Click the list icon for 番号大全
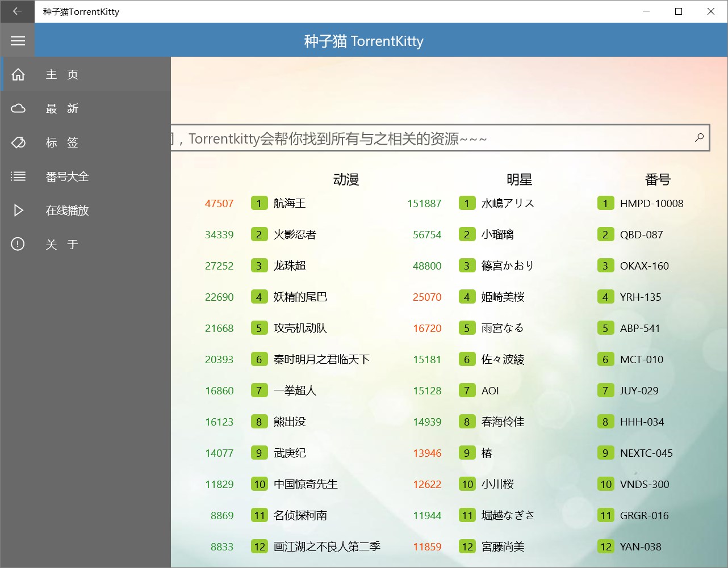 pos(18,176)
